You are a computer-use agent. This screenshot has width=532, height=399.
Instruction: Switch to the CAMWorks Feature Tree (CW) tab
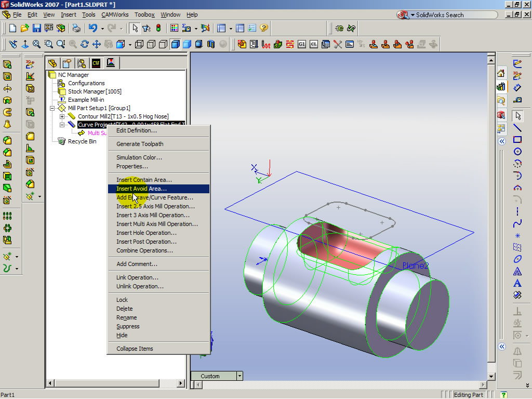(x=96, y=63)
